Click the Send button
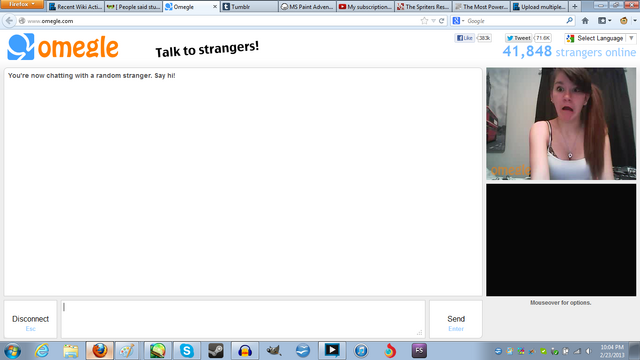 (x=456, y=320)
